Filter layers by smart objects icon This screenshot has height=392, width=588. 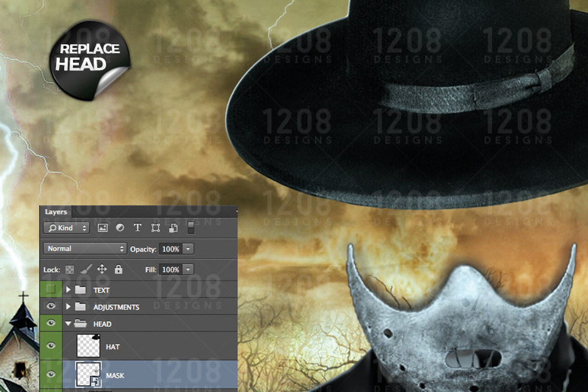(173, 228)
